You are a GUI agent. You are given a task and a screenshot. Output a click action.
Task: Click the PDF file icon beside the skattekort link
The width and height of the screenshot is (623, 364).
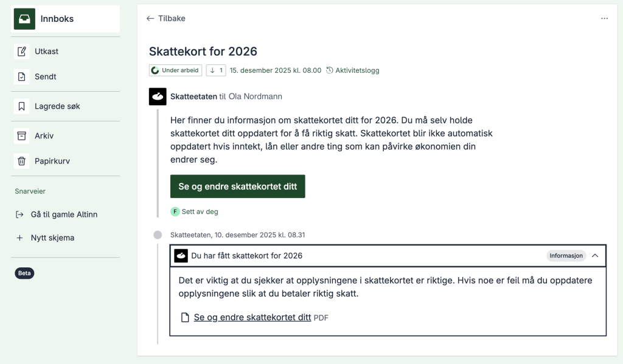(x=184, y=317)
